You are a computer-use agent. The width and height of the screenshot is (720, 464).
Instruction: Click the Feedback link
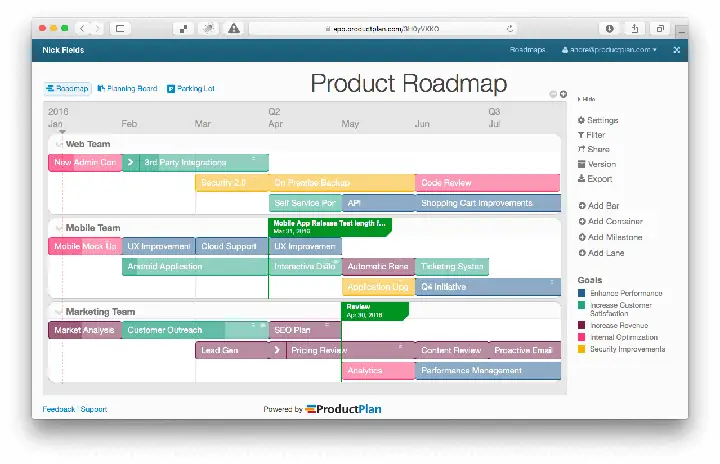(58, 409)
